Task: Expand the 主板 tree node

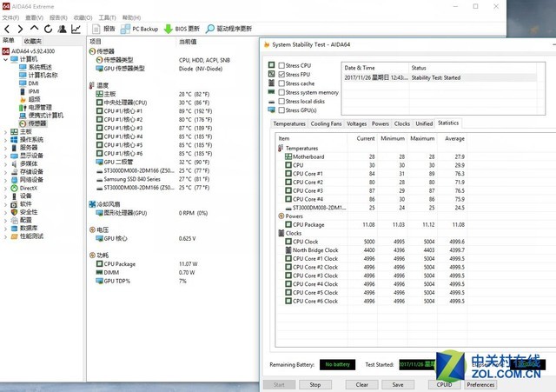Action: [5, 131]
